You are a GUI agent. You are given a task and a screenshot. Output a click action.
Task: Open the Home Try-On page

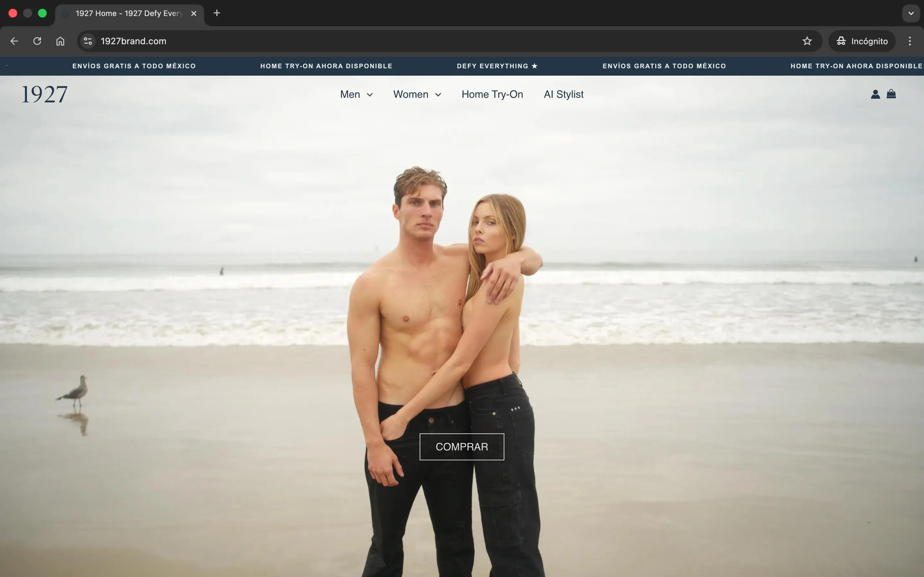pos(492,94)
